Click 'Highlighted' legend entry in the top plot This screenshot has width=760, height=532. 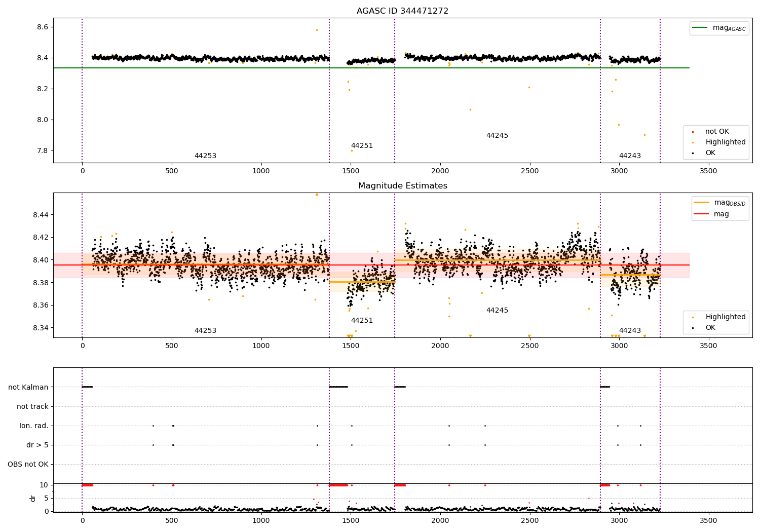[x=719, y=142]
